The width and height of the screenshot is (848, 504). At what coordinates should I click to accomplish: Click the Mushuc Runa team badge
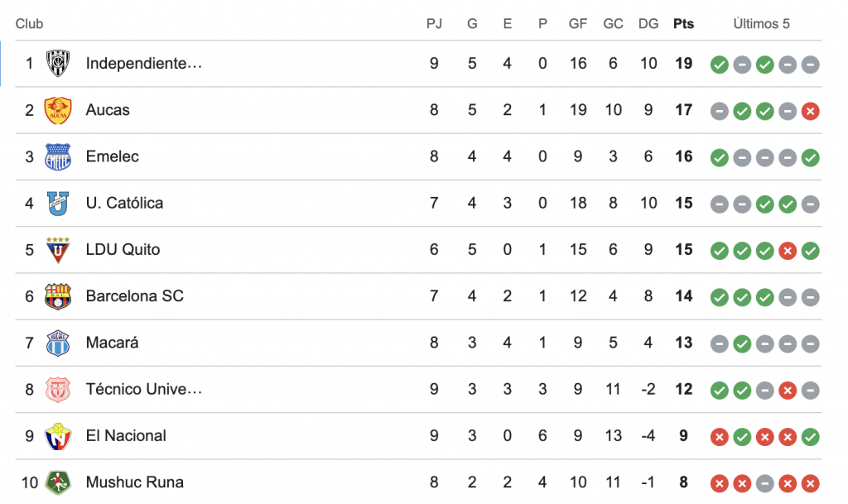58,482
